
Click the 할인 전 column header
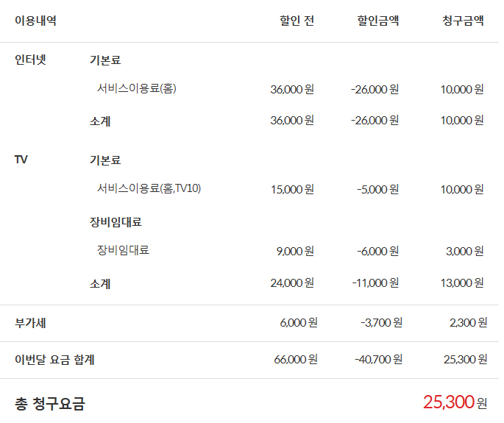[x=297, y=21]
